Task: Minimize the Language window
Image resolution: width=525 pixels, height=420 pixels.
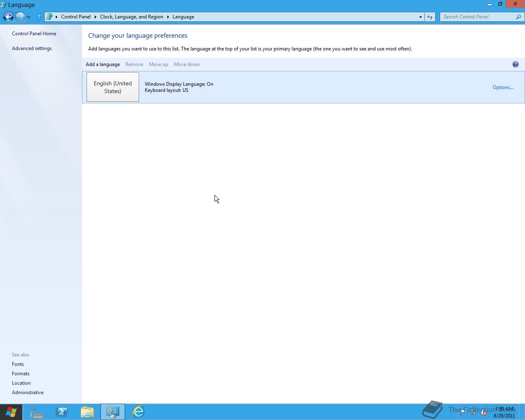Action: tap(489, 4)
